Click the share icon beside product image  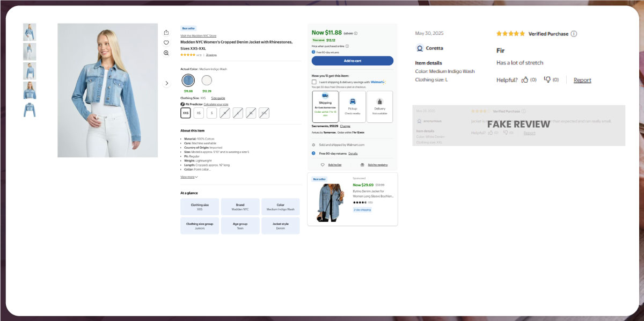pyautogui.click(x=166, y=32)
